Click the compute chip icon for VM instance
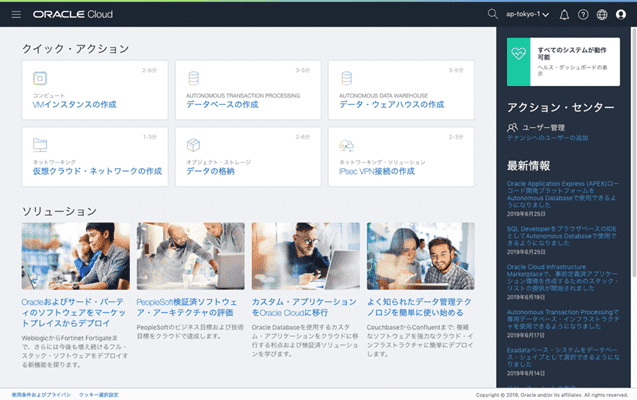 click(x=40, y=78)
